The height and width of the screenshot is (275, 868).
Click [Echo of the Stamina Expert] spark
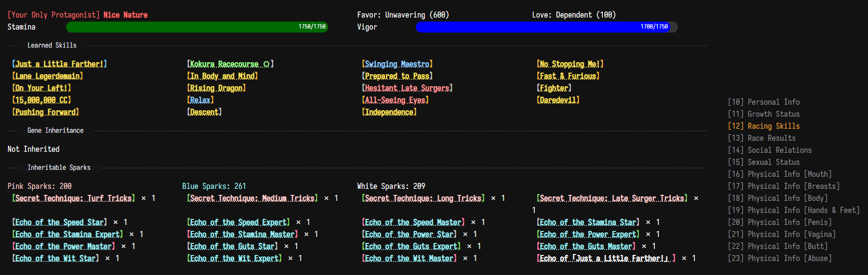click(x=68, y=234)
